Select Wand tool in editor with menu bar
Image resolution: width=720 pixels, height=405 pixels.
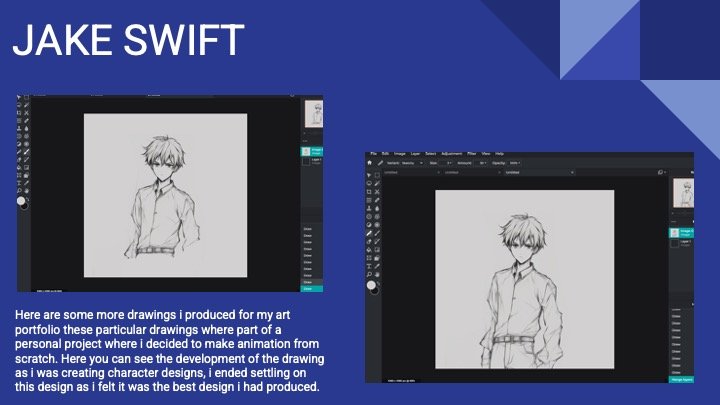point(377,183)
